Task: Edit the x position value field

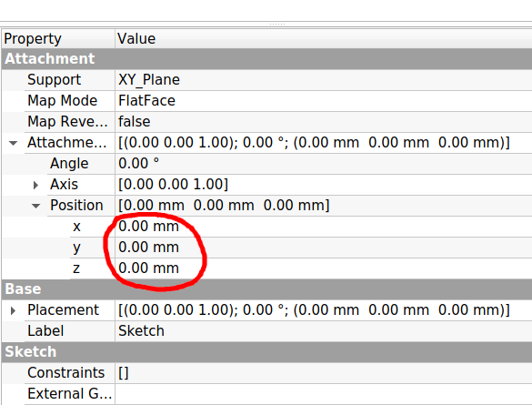Action: pyautogui.click(x=324, y=227)
